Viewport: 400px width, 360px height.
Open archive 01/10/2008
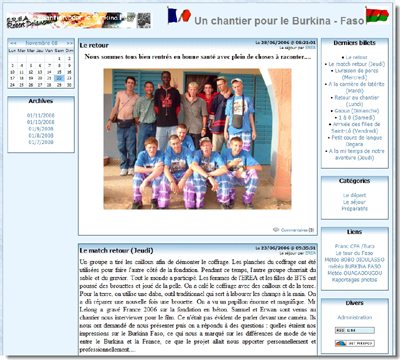[41, 122]
